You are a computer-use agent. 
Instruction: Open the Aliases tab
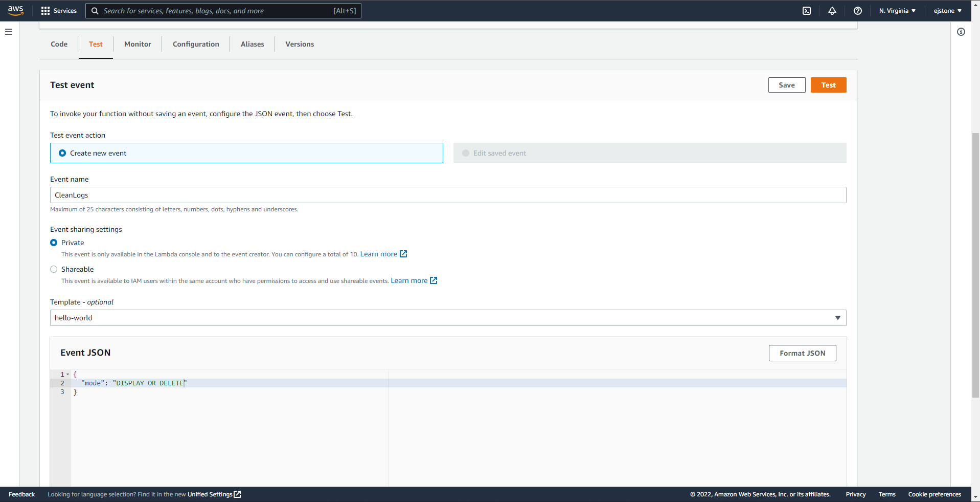click(x=253, y=44)
